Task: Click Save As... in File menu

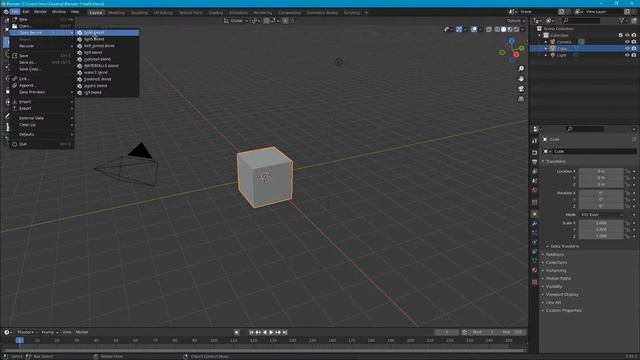Action: point(42,62)
